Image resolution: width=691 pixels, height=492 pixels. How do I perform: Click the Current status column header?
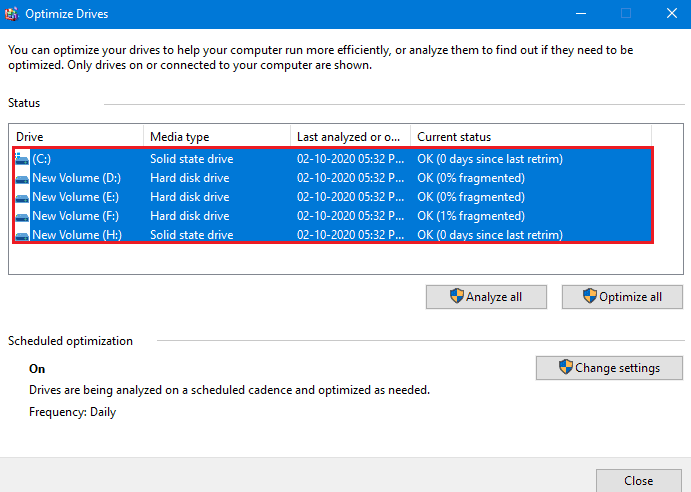pos(531,137)
